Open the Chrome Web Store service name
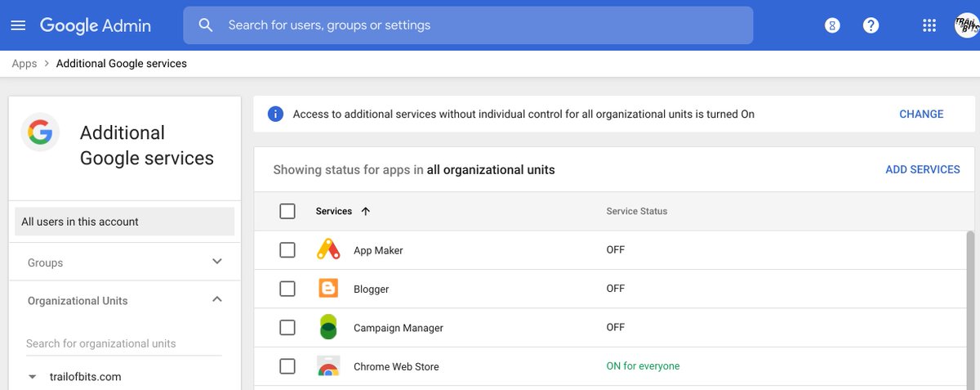This screenshot has width=980, height=390. point(396,367)
